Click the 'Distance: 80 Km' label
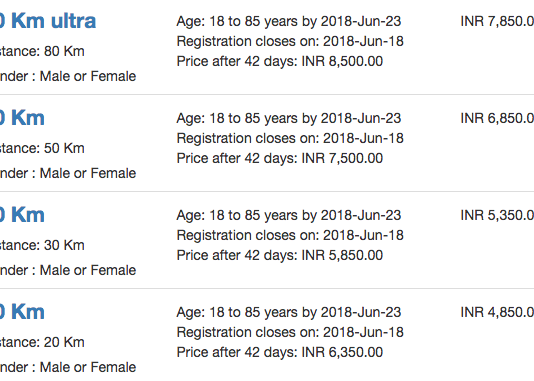The image size is (534, 381). coord(42,51)
